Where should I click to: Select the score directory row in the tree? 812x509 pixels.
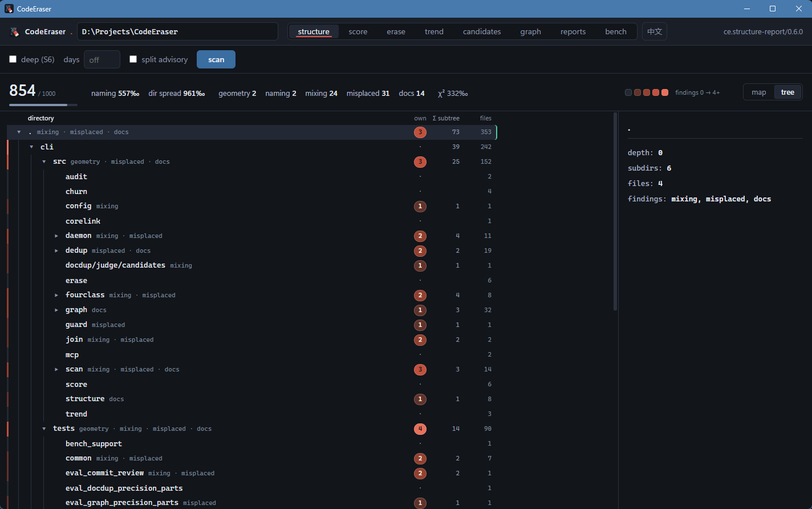click(251, 384)
